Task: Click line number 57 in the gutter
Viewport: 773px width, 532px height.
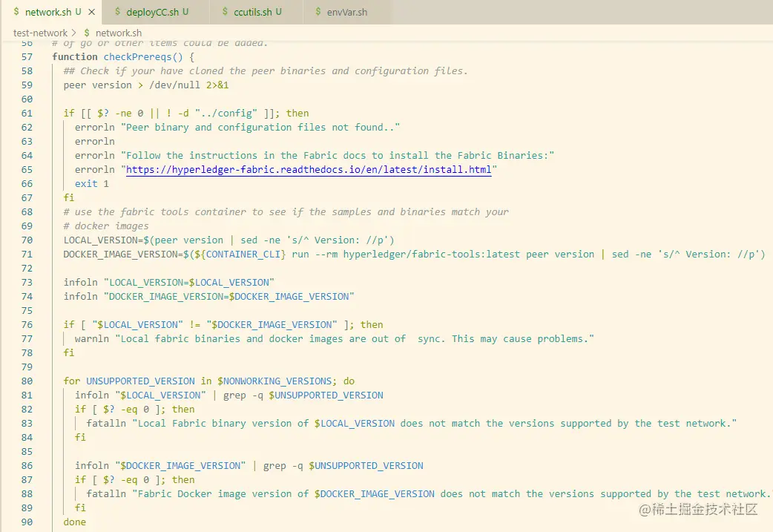Action: (27, 56)
